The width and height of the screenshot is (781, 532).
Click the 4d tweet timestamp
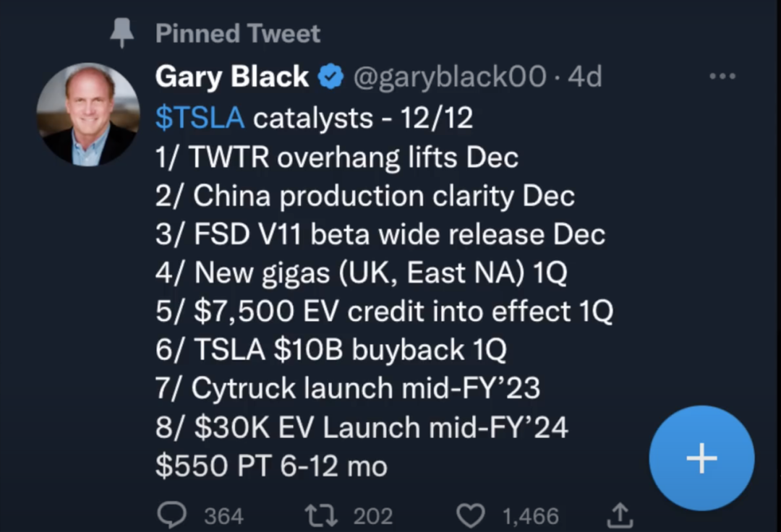[585, 77]
